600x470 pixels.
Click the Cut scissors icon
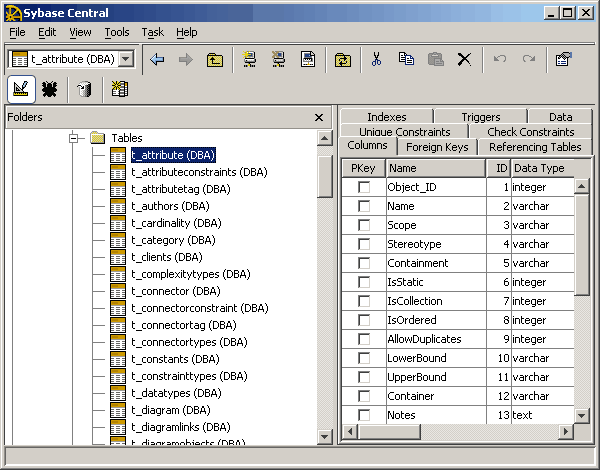click(x=377, y=59)
